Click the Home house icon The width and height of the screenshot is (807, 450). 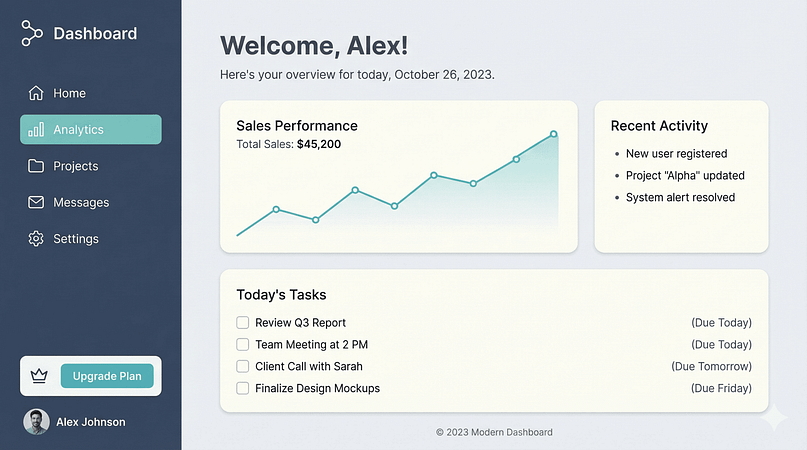click(36, 93)
